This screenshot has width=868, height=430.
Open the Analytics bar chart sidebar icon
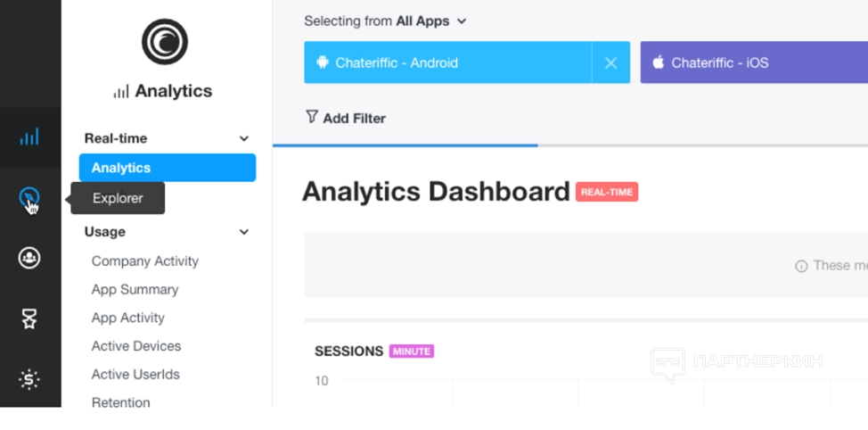(x=29, y=137)
